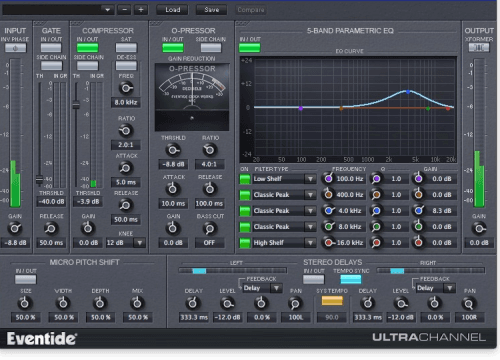The image size is (500, 360).
Task: Click the Compressor release knob at 50.0 ms
Action: (126, 205)
